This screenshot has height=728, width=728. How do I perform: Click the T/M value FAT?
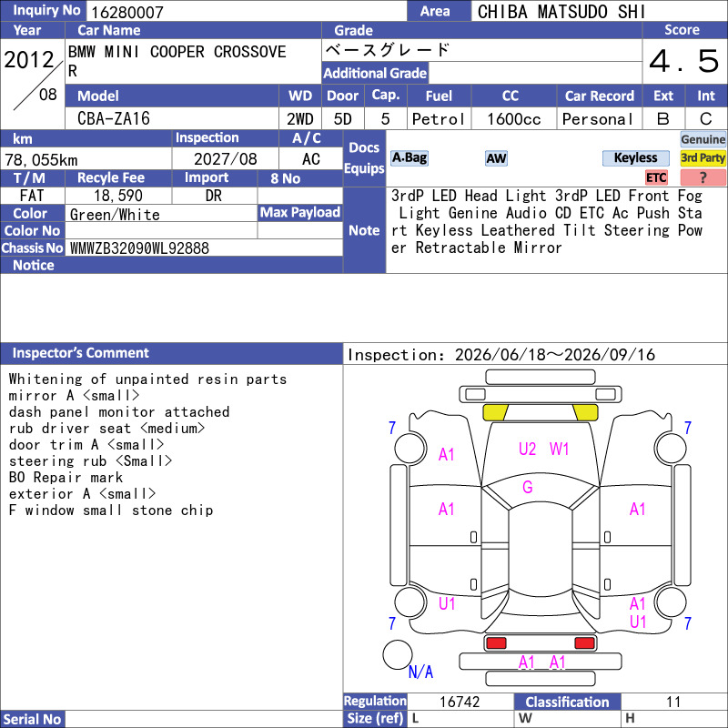click(x=32, y=196)
